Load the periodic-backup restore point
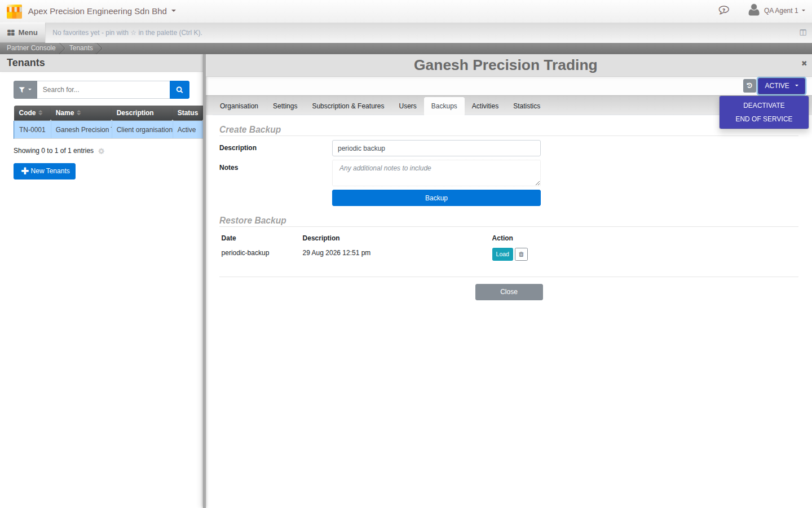The height and width of the screenshot is (508, 812). 502,255
